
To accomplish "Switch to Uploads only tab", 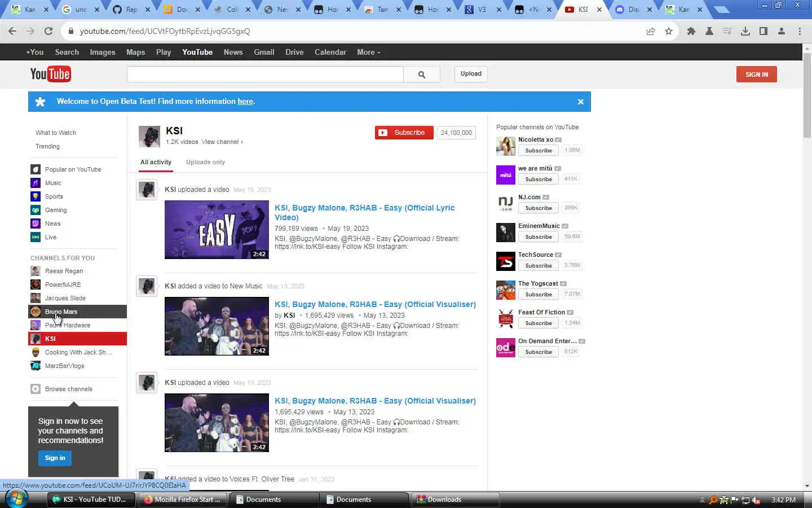I will [205, 162].
